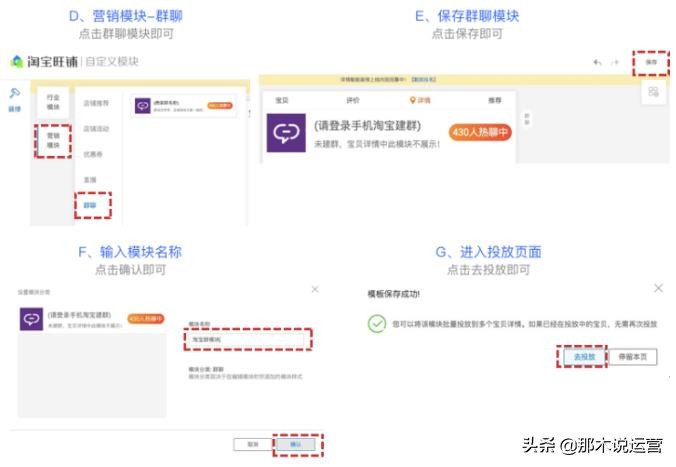
Task: Click the large purple chat icon in detail preview
Action: pyautogui.click(x=286, y=133)
